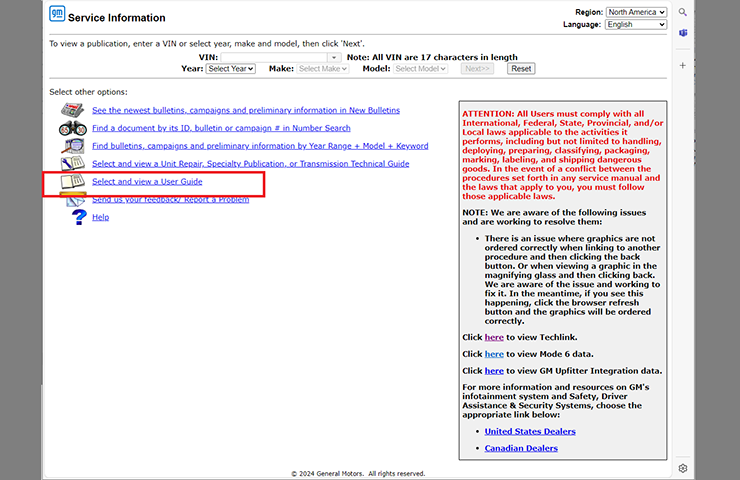
Task: Open the Canadian Dealers link
Action: 521,448
